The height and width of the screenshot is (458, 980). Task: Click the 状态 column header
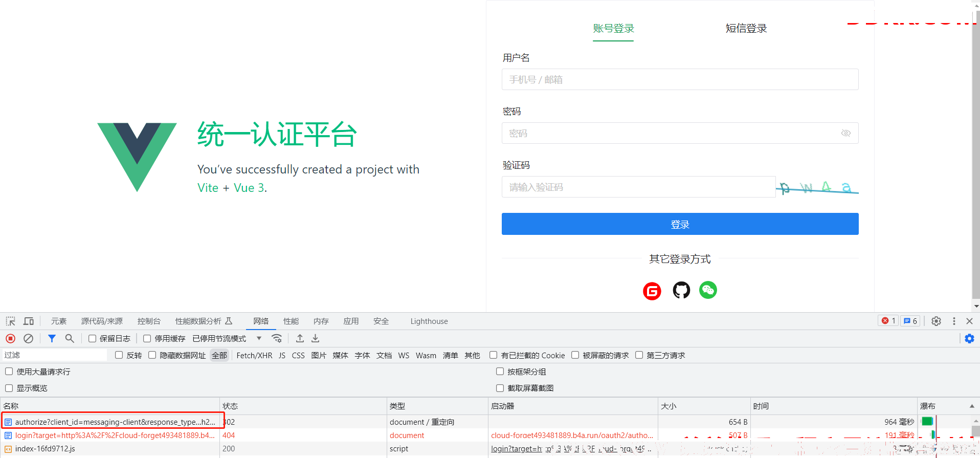(303, 406)
